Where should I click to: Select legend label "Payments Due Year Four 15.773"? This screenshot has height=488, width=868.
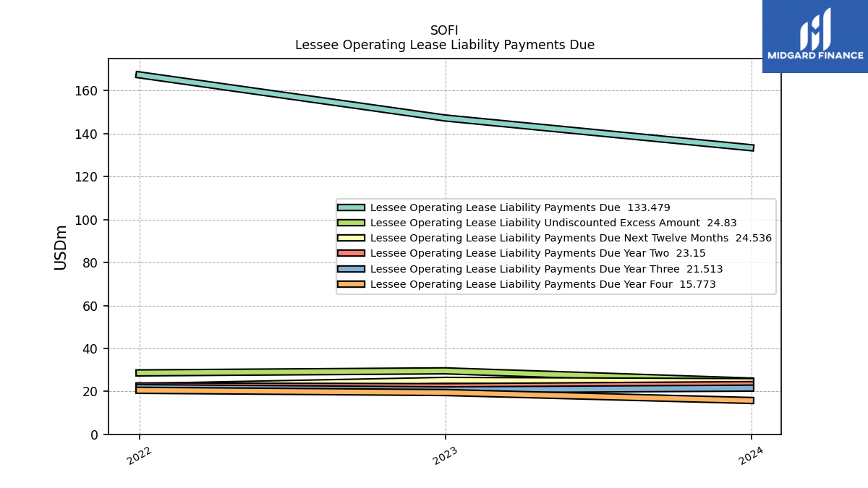pos(543,284)
